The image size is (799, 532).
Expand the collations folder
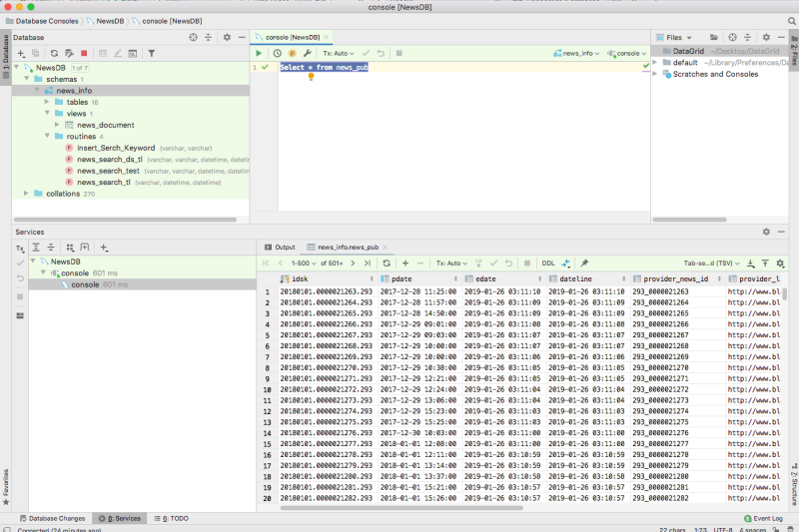click(x=27, y=194)
